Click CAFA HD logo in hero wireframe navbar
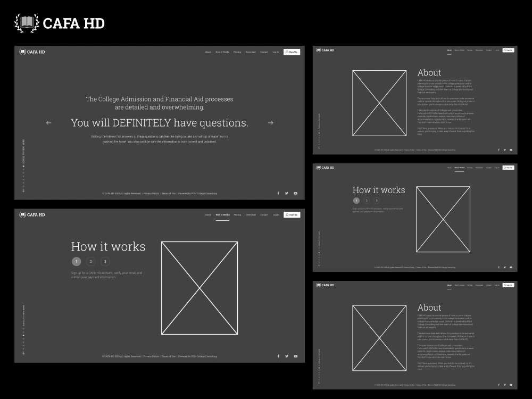This screenshot has height=399, width=532. coord(32,52)
